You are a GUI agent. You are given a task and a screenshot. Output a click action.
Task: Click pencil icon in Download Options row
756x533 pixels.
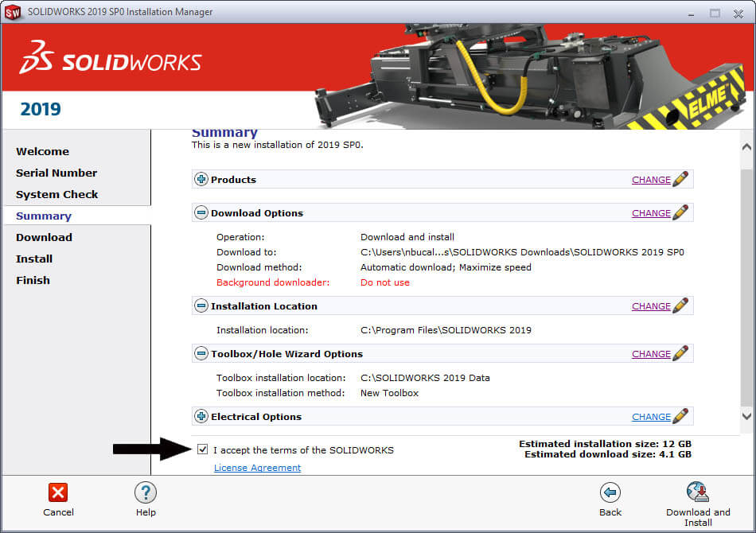pyautogui.click(x=680, y=212)
